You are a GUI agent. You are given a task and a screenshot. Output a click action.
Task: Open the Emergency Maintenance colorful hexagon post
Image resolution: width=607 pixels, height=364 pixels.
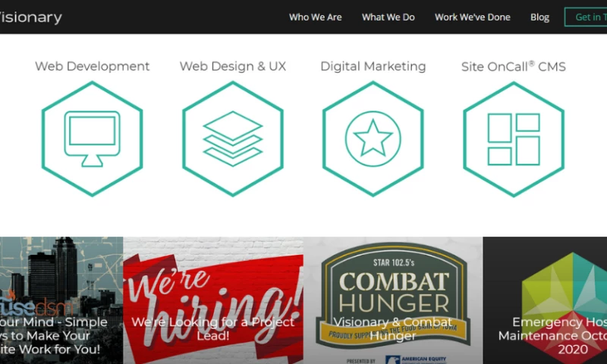pos(545,300)
